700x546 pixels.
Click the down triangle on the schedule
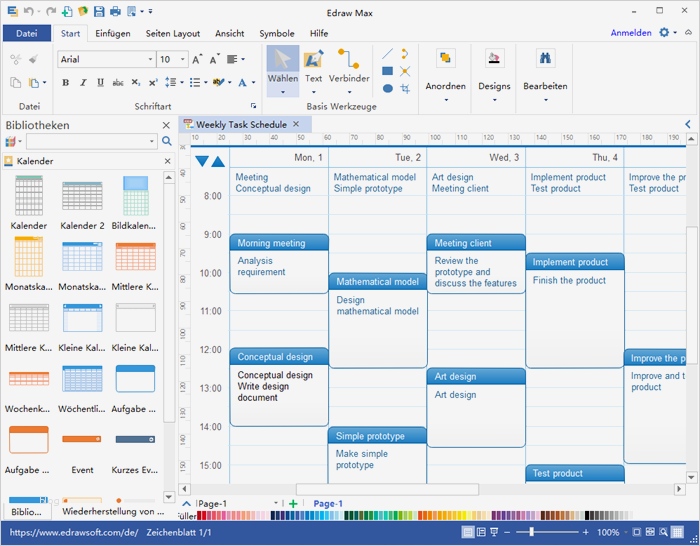(x=202, y=161)
